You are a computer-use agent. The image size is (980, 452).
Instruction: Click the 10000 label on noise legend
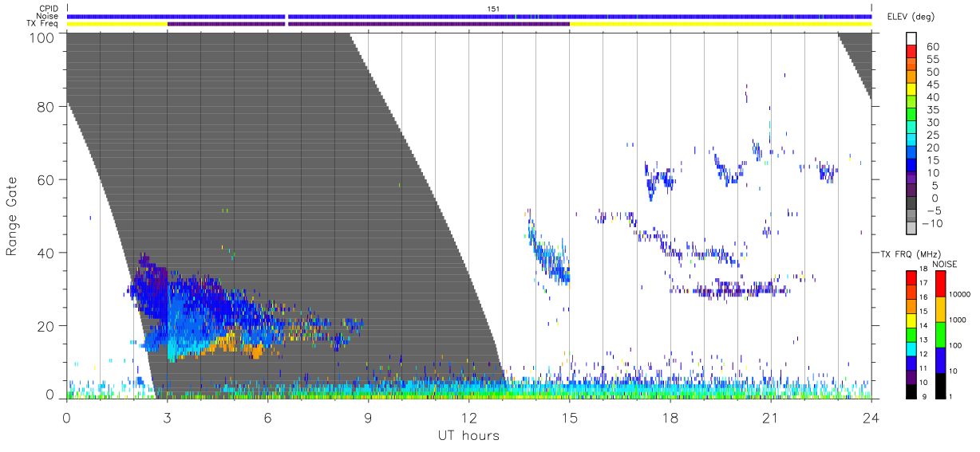(x=961, y=294)
